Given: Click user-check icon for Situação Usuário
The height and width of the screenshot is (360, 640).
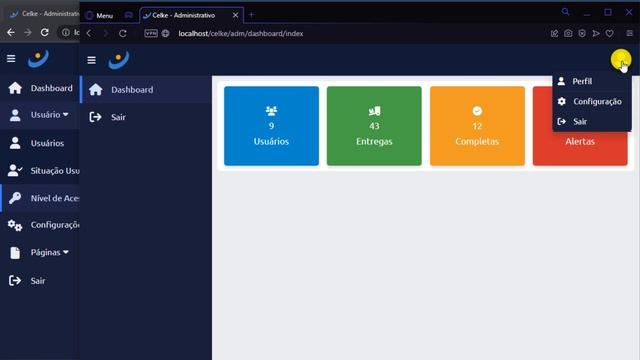Looking at the screenshot, I should [15, 170].
